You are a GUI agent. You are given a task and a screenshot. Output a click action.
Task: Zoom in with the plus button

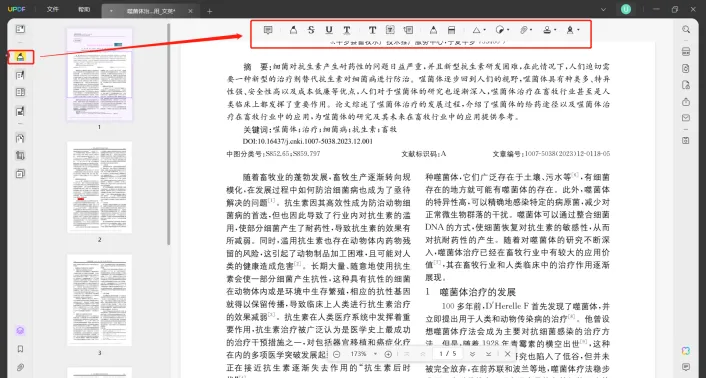[388, 354]
